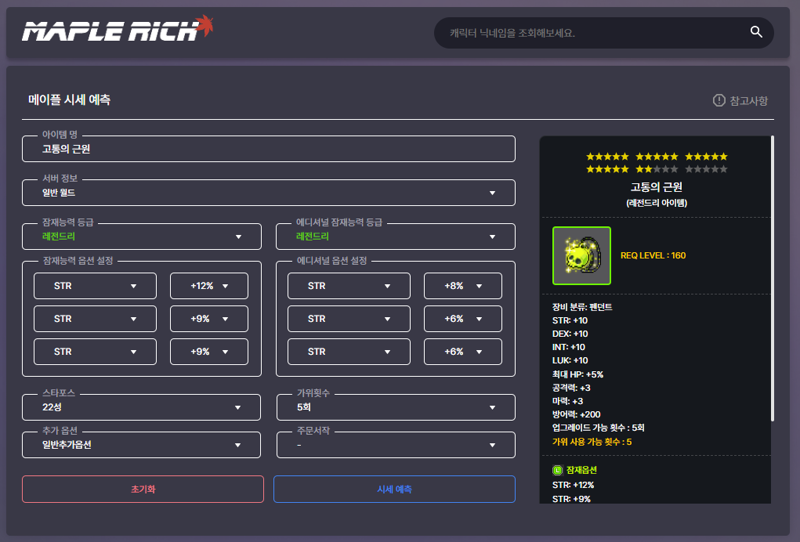Click the STR: +12% tooltip potential line

pyautogui.click(x=573, y=485)
